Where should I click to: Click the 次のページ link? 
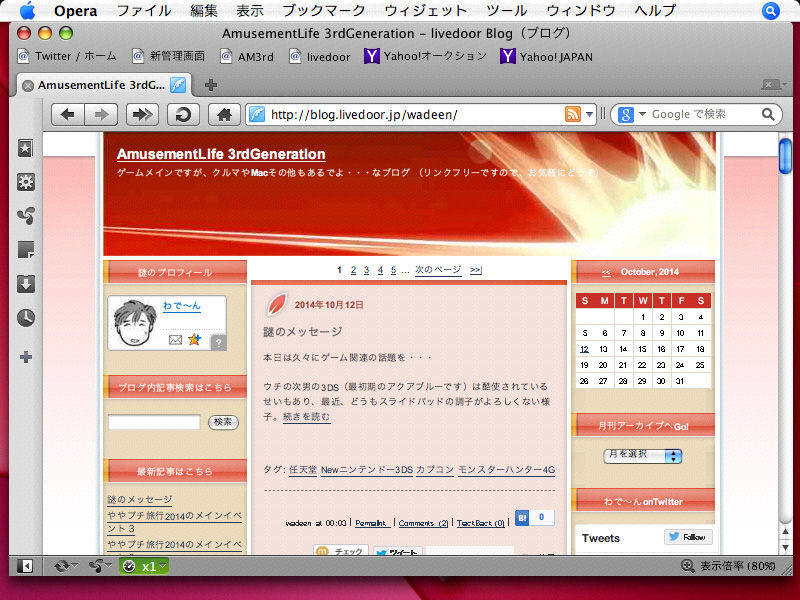tap(438, 270)
